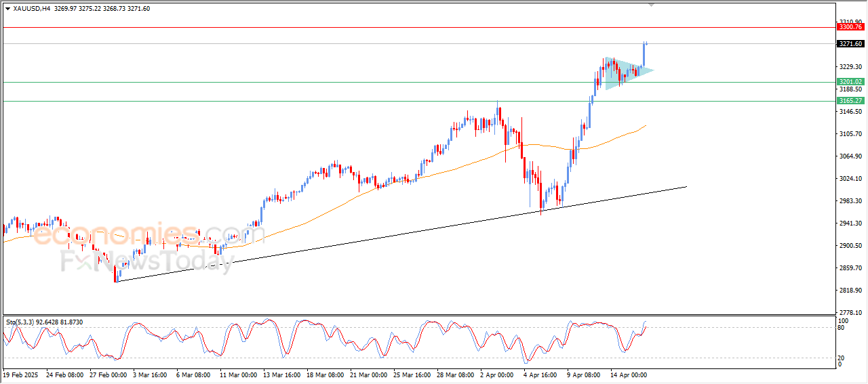
Task: Click price axis value 2941.30
Action: click(x=850, y=223)
